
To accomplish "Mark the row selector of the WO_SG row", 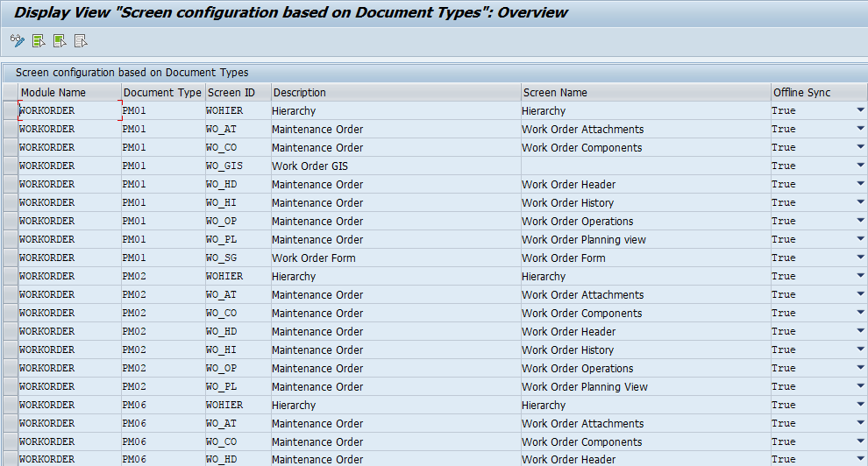I will [x=10, y=258].
